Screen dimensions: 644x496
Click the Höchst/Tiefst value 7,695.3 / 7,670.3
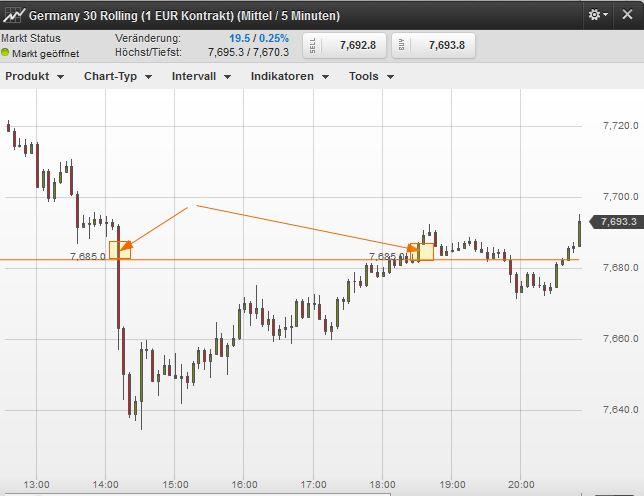tap(248, 53)
